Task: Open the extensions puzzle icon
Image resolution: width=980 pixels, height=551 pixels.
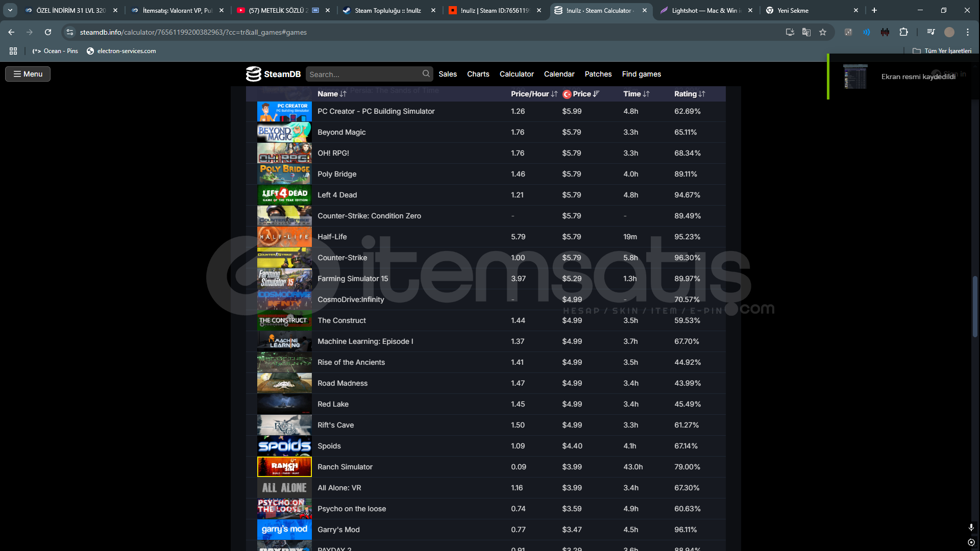Action: (903, 32)
